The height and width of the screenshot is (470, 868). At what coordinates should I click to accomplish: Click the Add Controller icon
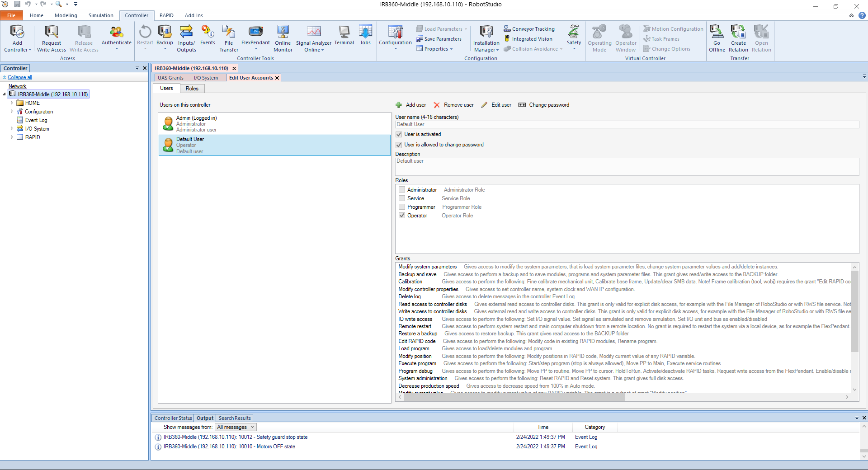[17, 32]
